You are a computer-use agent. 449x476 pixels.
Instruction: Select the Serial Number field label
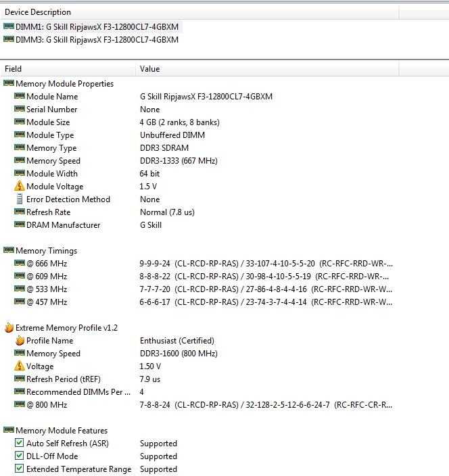[51, 110]
